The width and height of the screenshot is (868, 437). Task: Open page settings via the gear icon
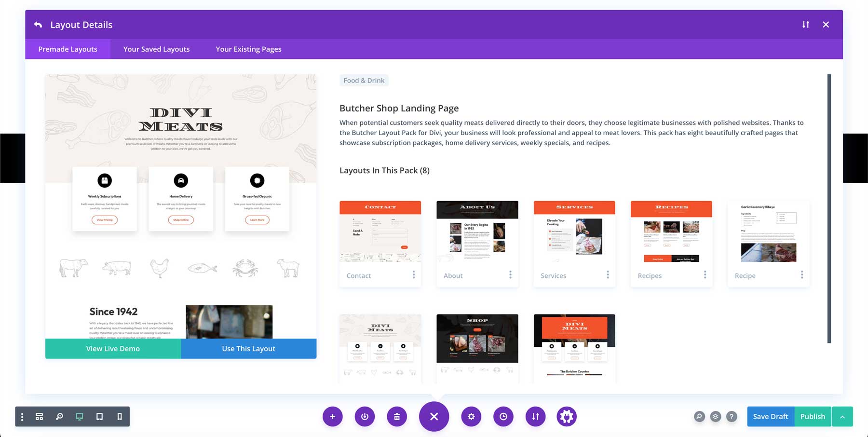471,416
